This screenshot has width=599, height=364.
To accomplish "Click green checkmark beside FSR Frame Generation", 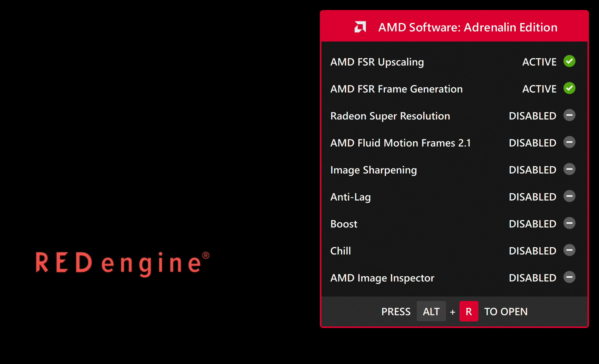I will (x=569, y=88).
